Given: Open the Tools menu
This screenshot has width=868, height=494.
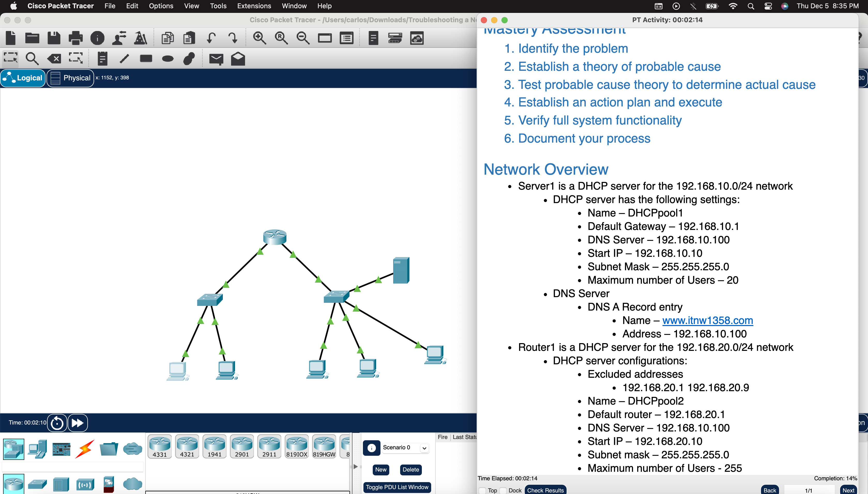Looking at the screenshot, I should pos(218,6).
